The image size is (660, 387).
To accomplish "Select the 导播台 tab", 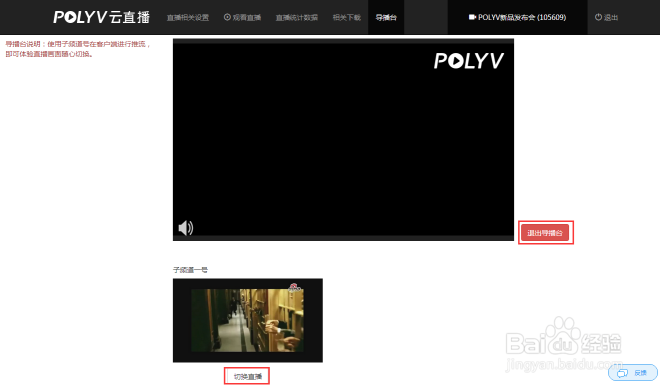I will [386, 17].
